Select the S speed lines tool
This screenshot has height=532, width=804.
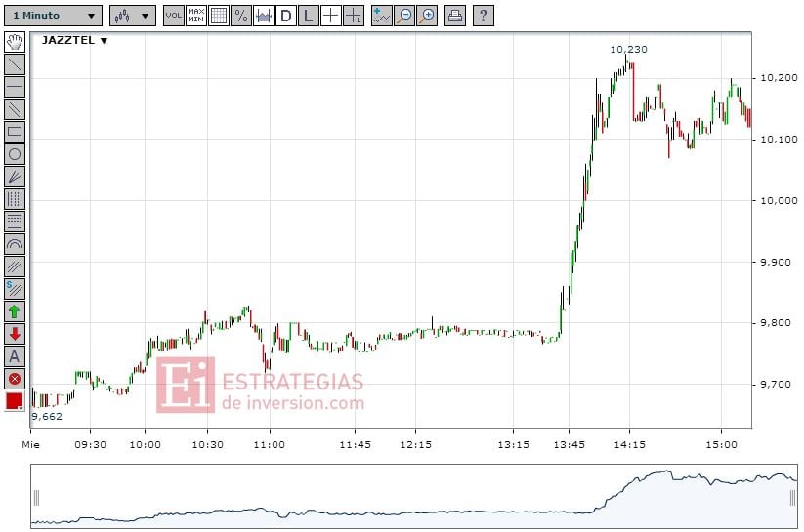click(15, 289)
